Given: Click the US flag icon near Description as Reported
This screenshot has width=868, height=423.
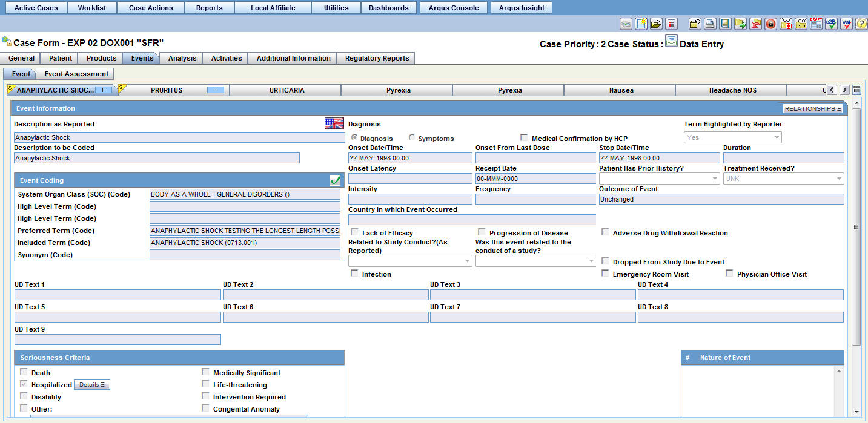Looking at the screenshot, I should click(x=333, y=122).
